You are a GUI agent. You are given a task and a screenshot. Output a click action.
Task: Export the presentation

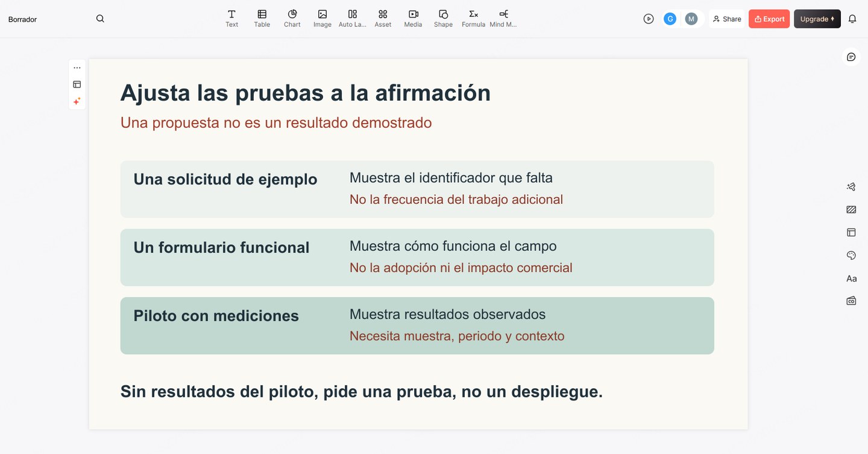point(769,19)
